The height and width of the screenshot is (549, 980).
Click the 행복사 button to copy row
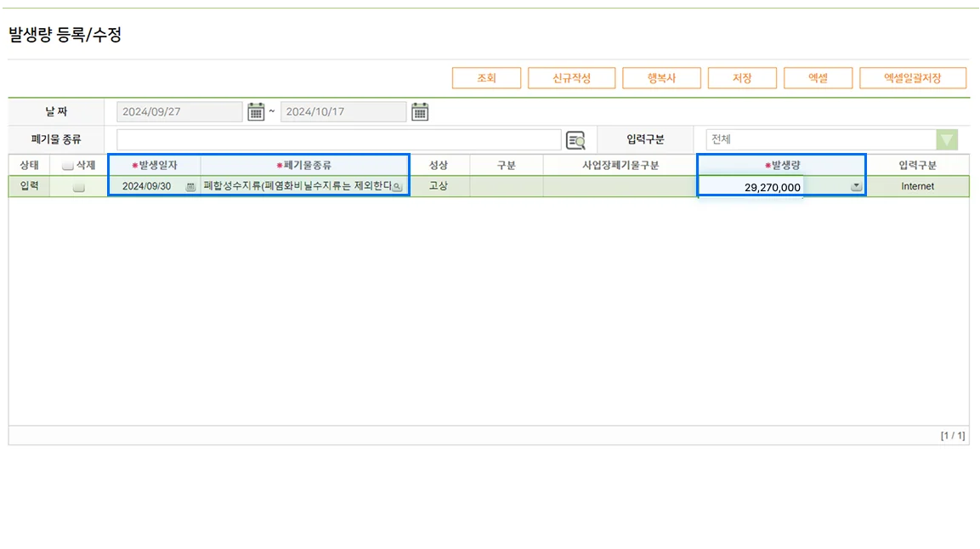(663, 77)
